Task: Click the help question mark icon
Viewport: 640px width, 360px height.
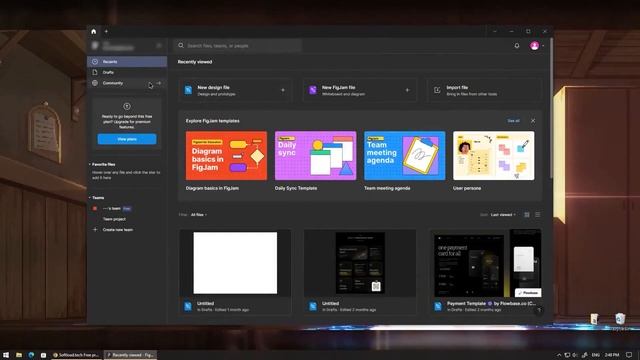Action: 539,310
